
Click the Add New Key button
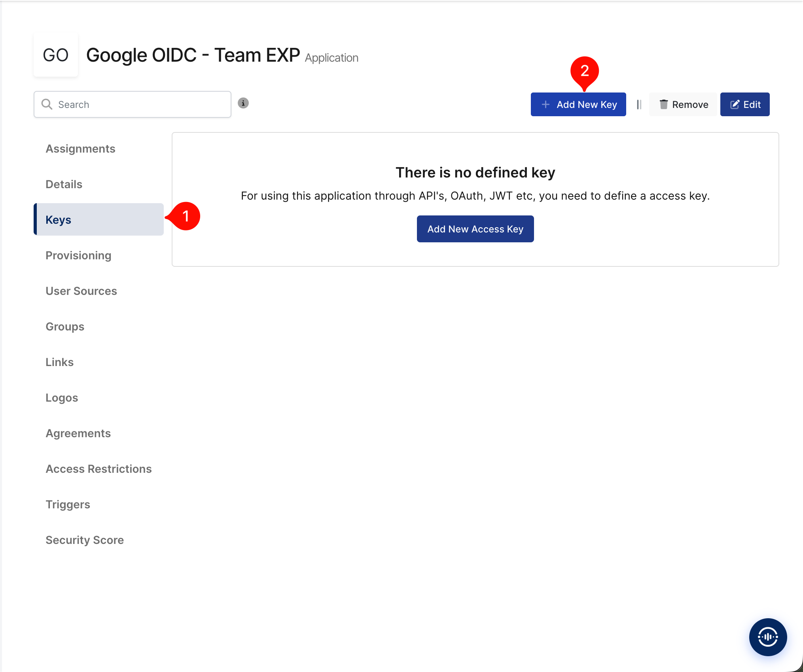click(578, 104)
